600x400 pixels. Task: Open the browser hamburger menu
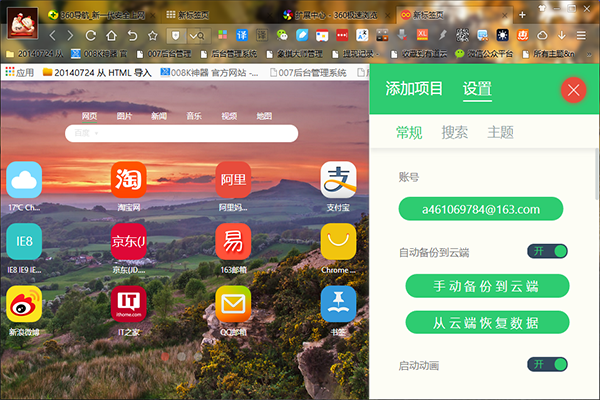point(581,36)
